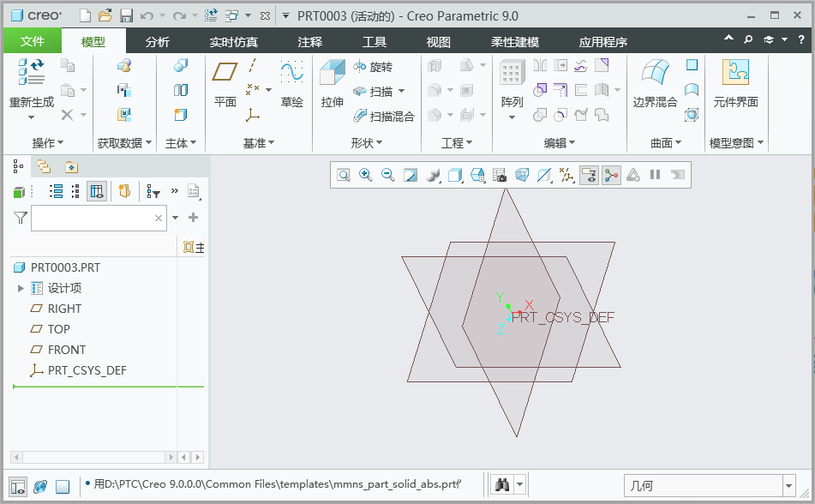Open the find tool binoculars icon

[x=502, y=485]
